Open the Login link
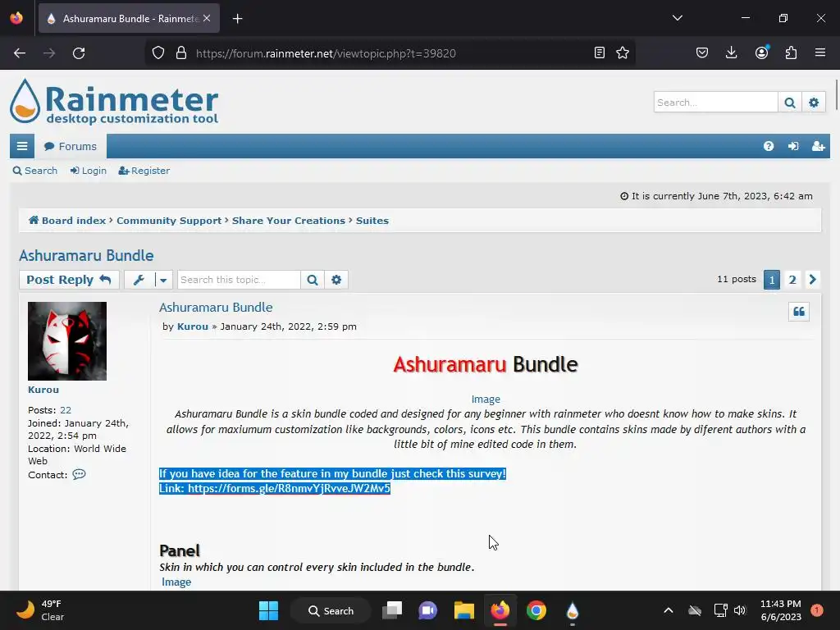 coord(89,171)
